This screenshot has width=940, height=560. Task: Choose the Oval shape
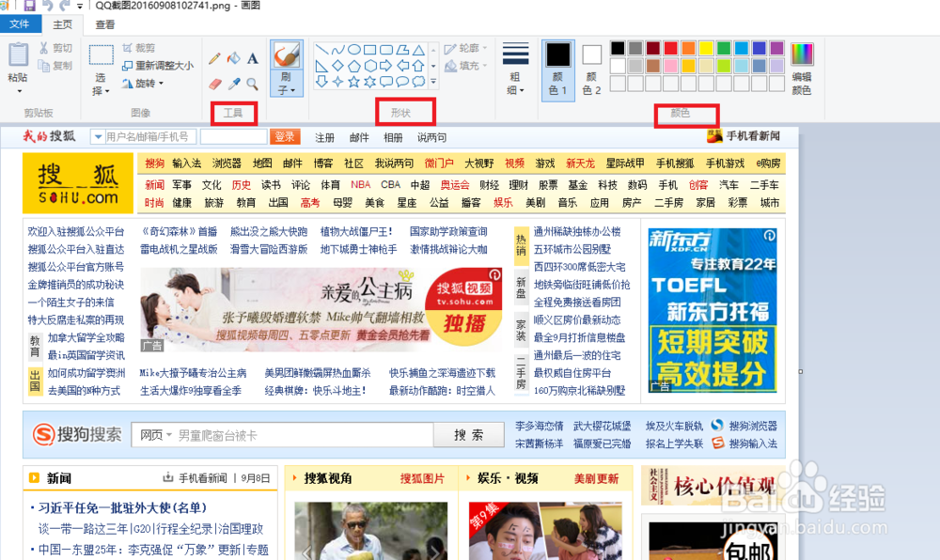coord(354,50)
